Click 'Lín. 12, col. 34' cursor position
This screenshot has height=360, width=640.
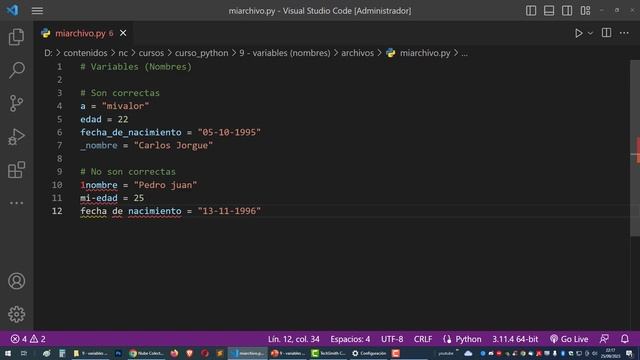[293, 339]
